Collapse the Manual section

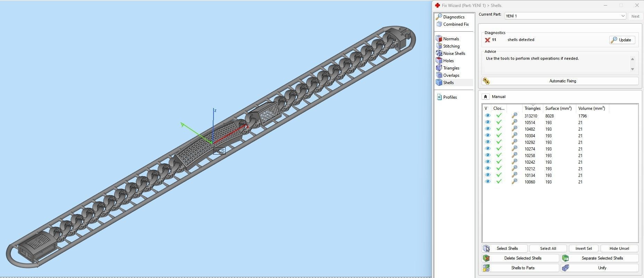click(486, 97)
